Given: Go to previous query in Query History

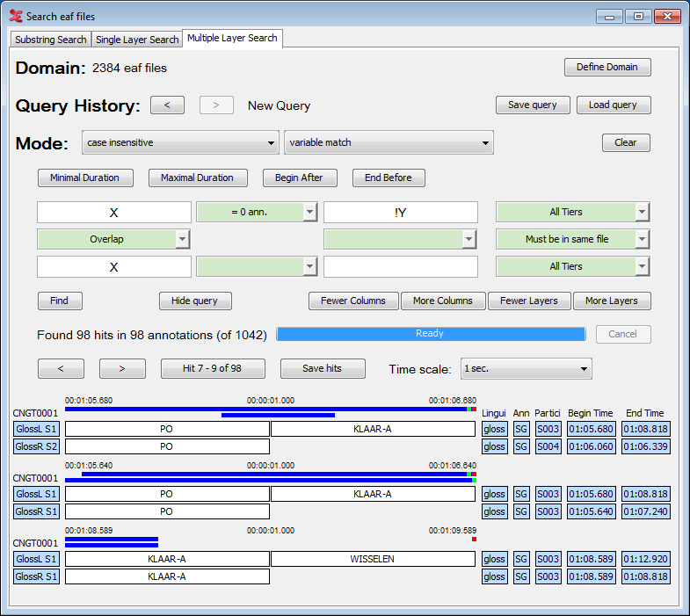Looking at the screenshot, I should pos(167,105).
